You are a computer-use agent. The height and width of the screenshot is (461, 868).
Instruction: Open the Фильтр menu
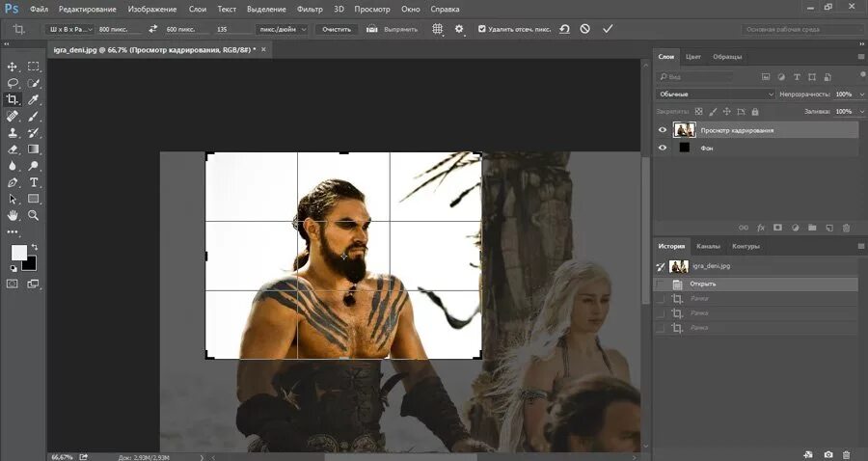[310, 10]
